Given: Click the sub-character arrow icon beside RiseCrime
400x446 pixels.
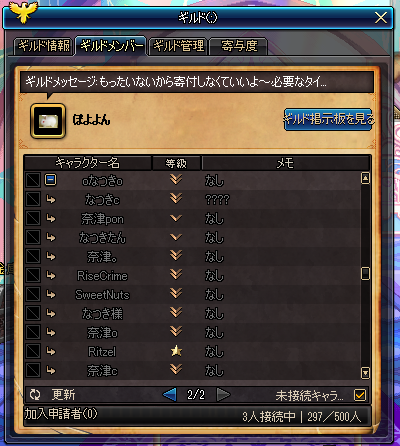Looking at the screenshot, I should (x=51, y=275).
